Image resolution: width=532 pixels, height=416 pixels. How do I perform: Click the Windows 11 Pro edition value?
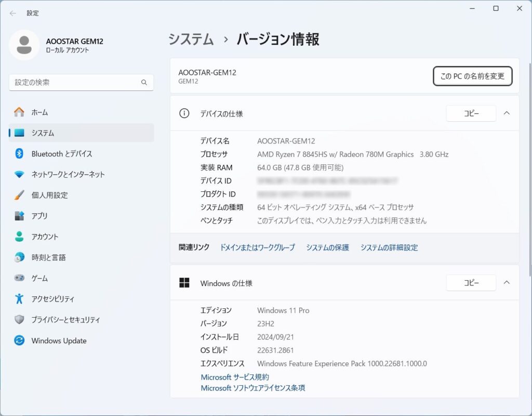(283, 310)
